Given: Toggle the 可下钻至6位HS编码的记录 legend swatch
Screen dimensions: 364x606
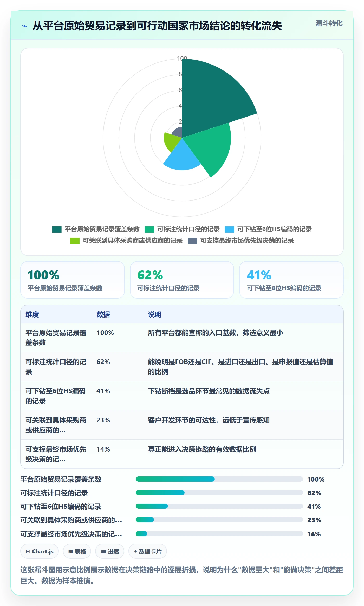Looking at the screenshot, I should coord(229,229).
